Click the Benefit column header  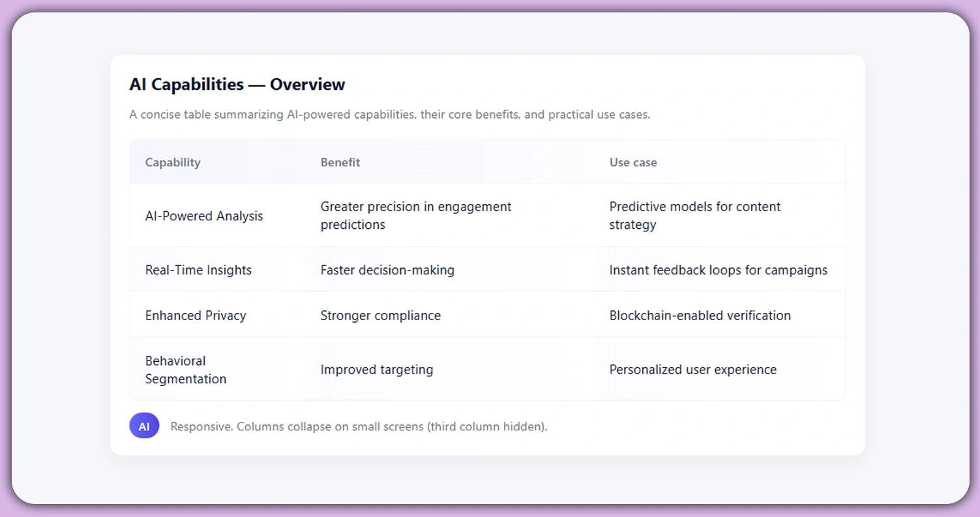tap(340, 162)
